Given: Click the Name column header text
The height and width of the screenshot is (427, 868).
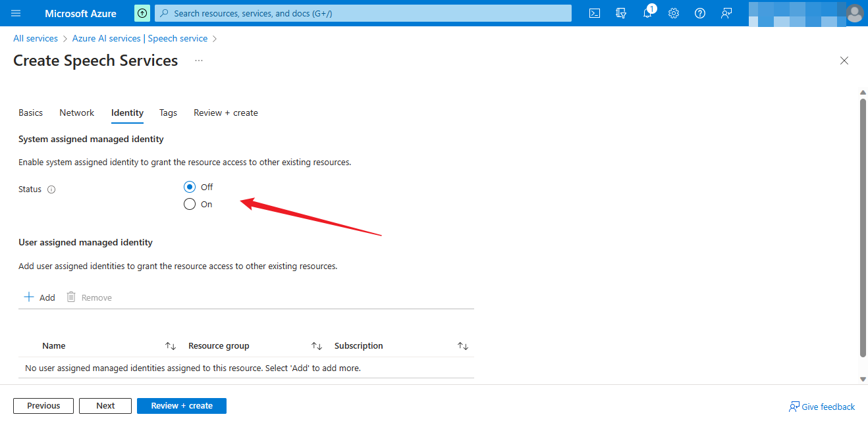Looking at the screenshot, I should click(x=54, y=346).
